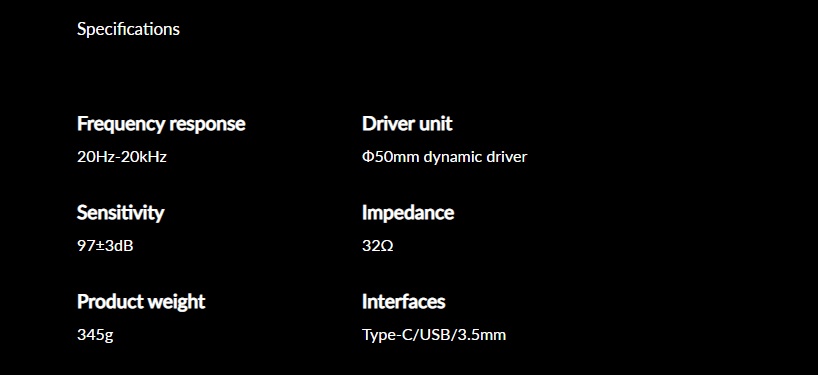Select the Impedance heading
The width and height of the screenshot is (818, 375).
pos(408,213)
